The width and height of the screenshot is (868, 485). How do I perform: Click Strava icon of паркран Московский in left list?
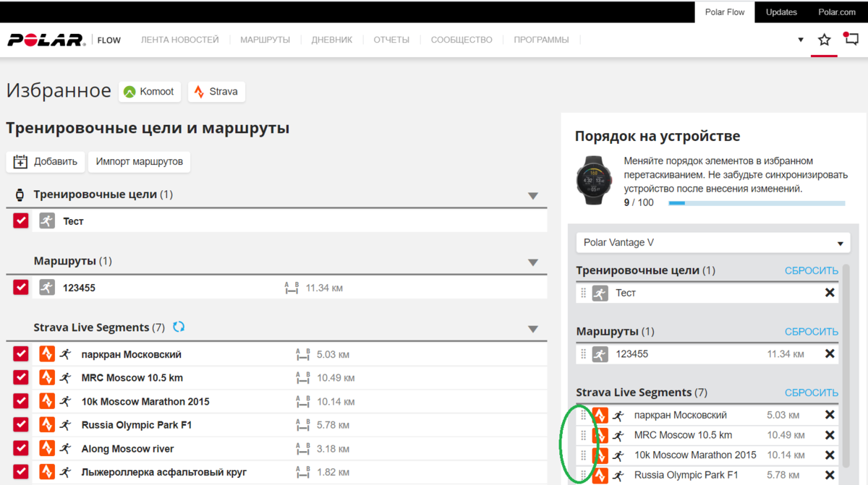[x=47, y=354]
